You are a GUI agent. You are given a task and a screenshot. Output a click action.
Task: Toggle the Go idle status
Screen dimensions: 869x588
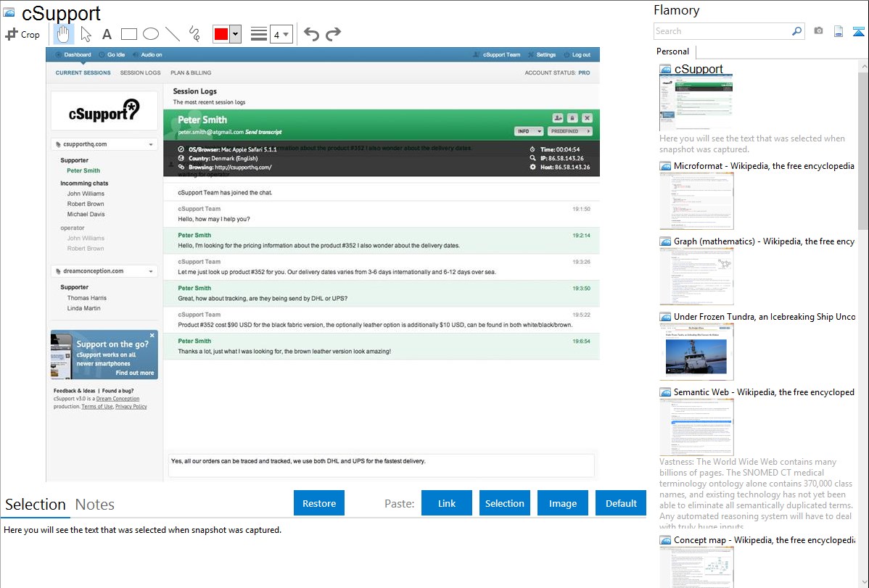tap(112, 55)
